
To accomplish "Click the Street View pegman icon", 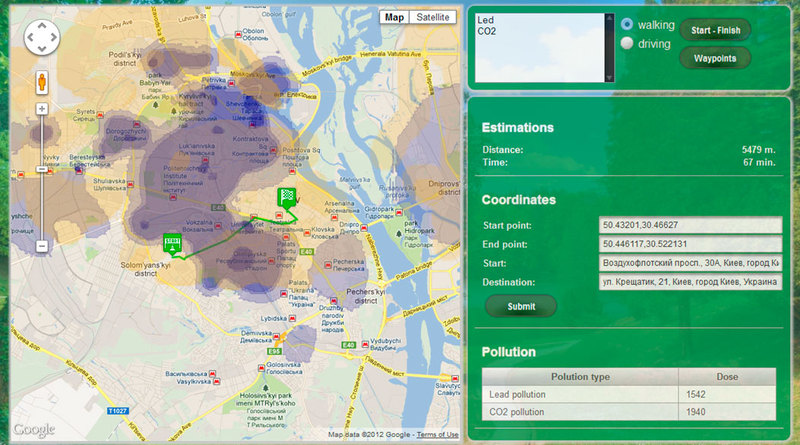I will [x=42, y=83].
